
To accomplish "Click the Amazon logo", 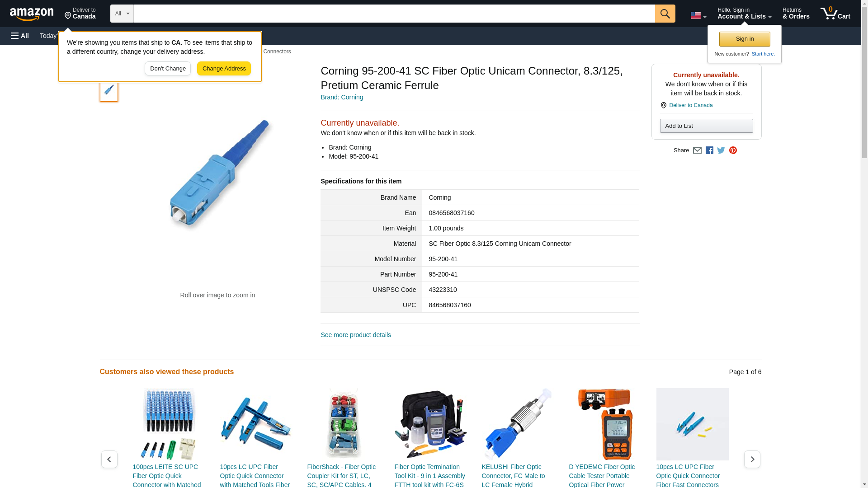I will click(x=32, y=14).
